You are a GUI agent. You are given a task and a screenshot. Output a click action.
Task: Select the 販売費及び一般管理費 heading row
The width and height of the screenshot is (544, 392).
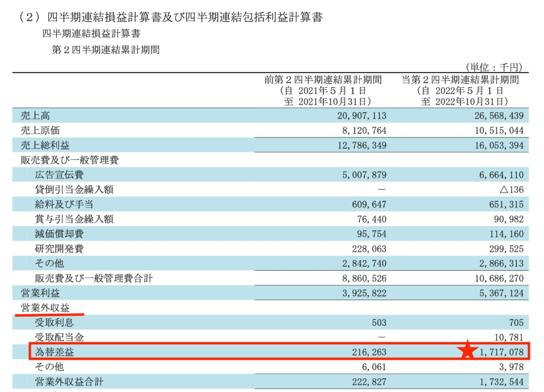tap(69, 160)
